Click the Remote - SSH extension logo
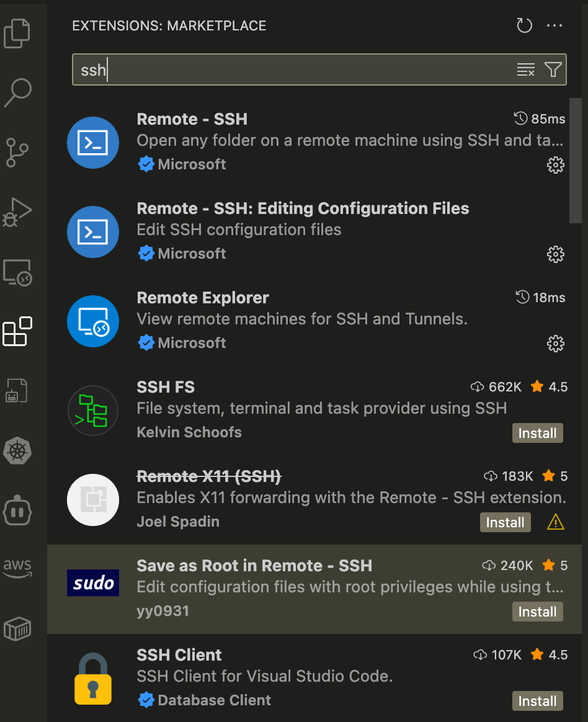This screenshot has height=722, width=588. (x=93, y=143)
